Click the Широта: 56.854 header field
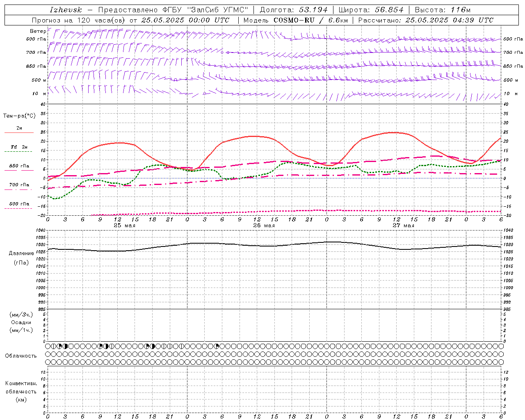This screenshot has height=420, width=525. coord(371,10)
